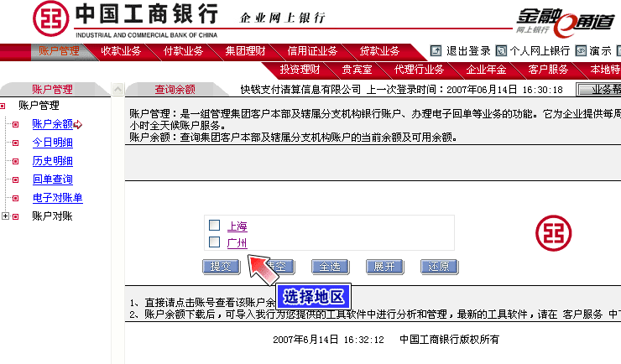Screen dimensions: 621x364
Task: Open the 个人网上银行 link
Action: click(540, 51)
